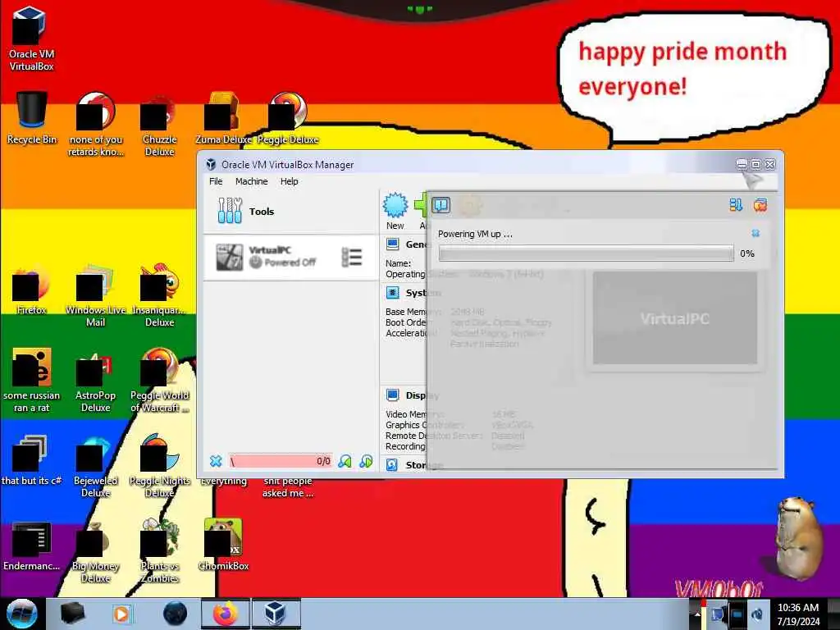Select Zuma Deluxe desktop icon

pos(223,118)
